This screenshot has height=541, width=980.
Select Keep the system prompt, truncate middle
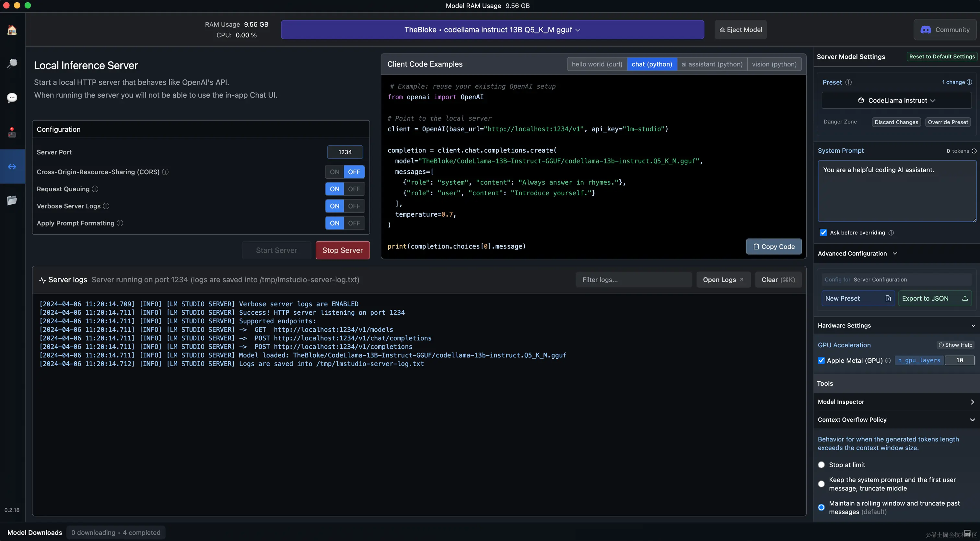pos(821,484)
